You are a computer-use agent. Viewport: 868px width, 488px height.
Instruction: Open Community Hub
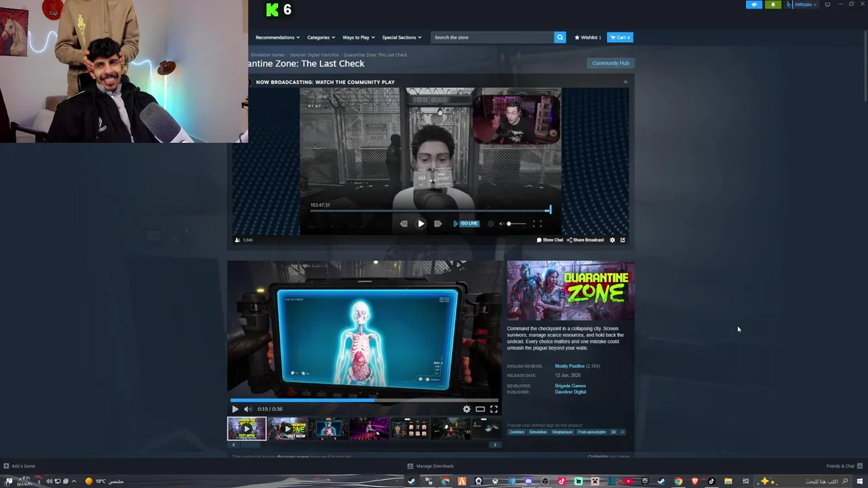coord(610,63)
